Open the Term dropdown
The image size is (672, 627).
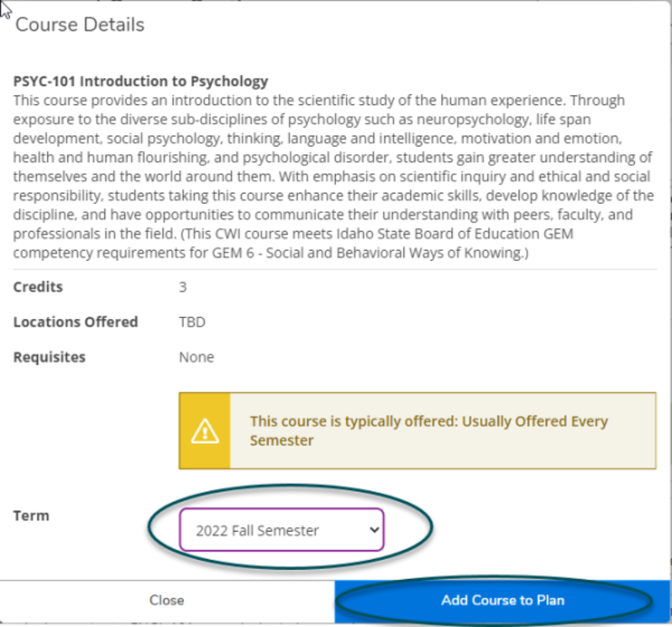click(281, 530)
